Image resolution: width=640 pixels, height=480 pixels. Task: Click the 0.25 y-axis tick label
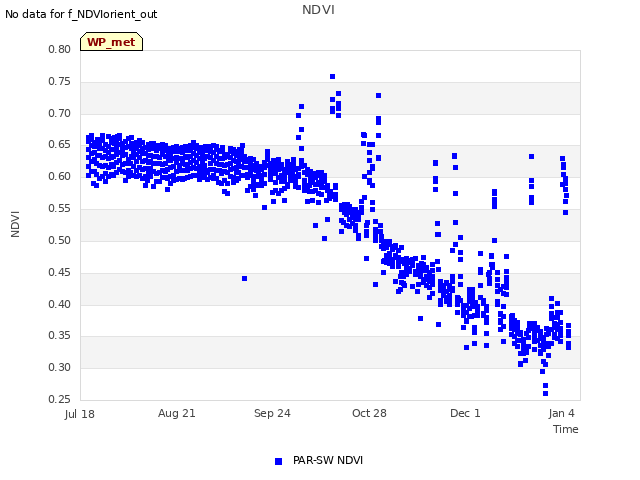(x=60, y=399)
